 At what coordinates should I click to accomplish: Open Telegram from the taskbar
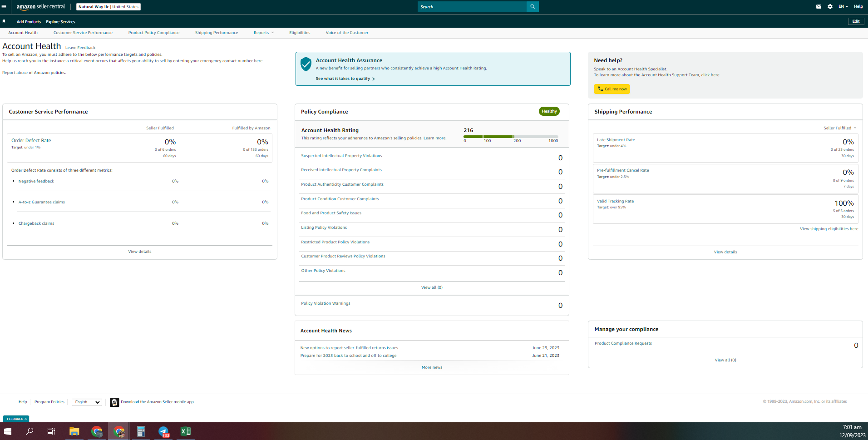tap(163, 431)
